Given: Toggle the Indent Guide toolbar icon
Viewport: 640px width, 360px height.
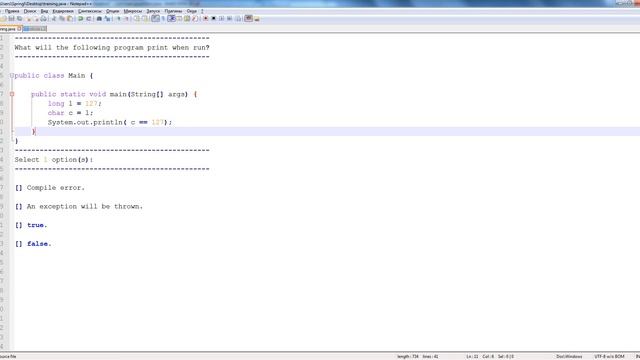Looking at the screenshot, I should coord(172,19).
